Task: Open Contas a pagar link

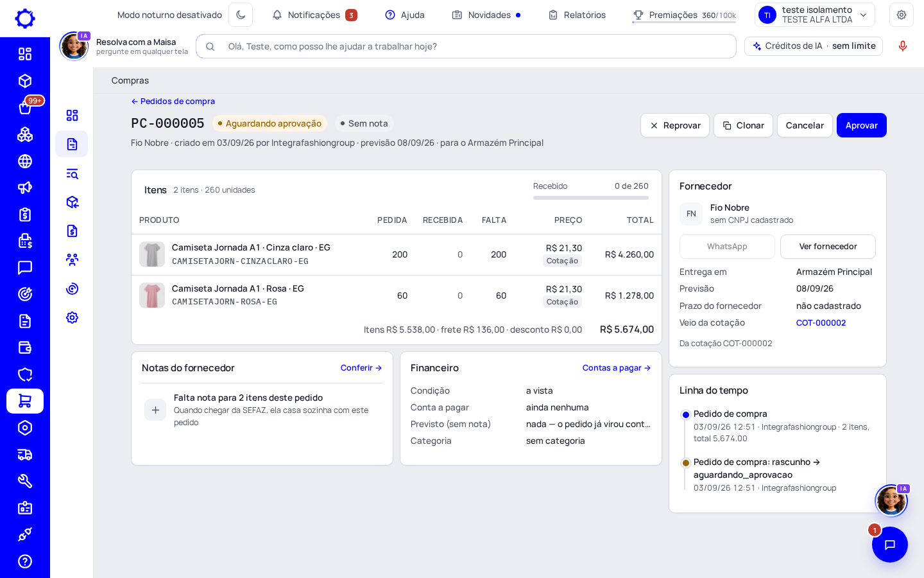Action: [617, 368]
